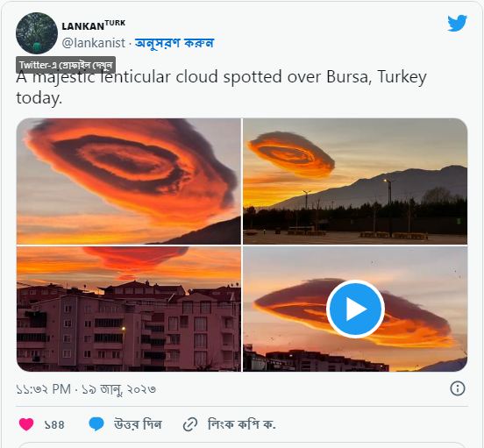This screenshot has width=484, height=448.
Task: Open the @lankanist handle link
Action: coord(94,43)
